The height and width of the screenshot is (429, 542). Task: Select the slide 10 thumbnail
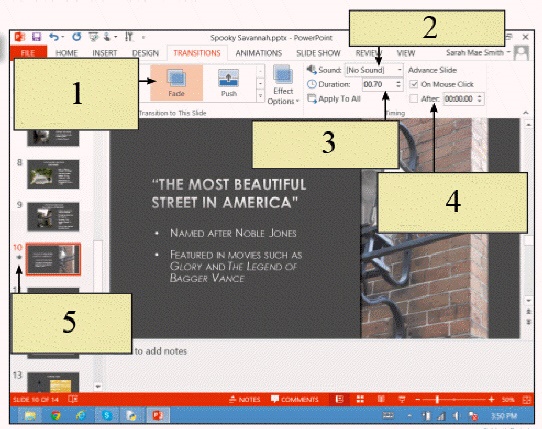point(53,259)
